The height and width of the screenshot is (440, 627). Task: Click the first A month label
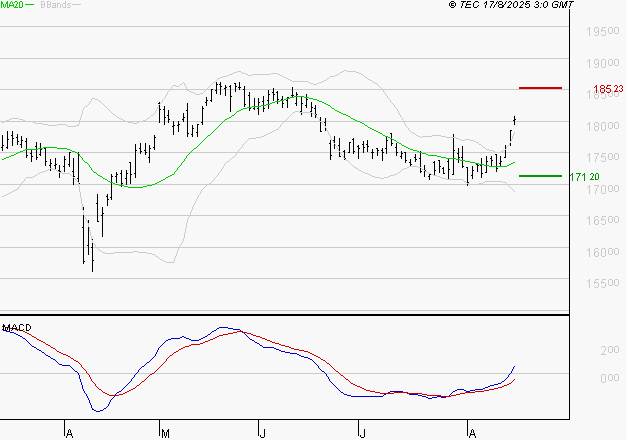point(69,433)
